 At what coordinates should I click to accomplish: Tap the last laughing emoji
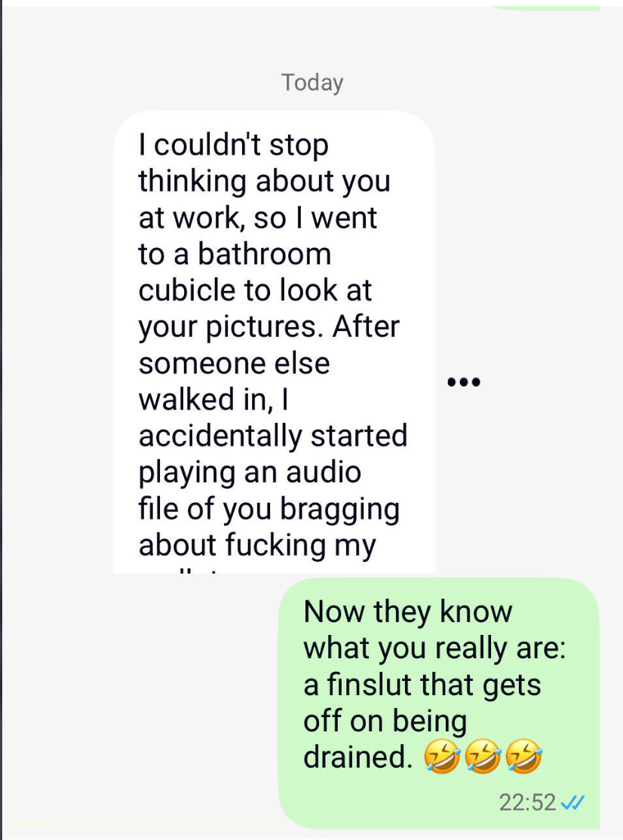pyautogui.click(x=523, y=757)
